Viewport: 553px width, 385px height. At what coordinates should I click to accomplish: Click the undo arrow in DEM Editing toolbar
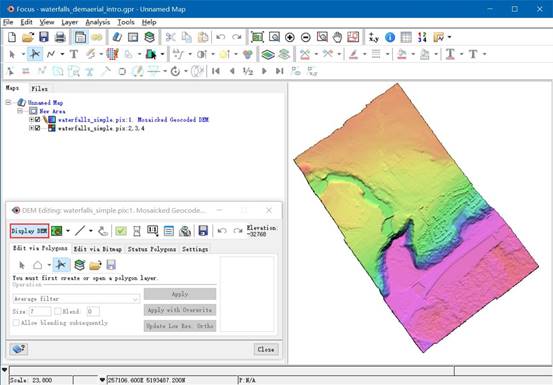click(x=222, y=231)
